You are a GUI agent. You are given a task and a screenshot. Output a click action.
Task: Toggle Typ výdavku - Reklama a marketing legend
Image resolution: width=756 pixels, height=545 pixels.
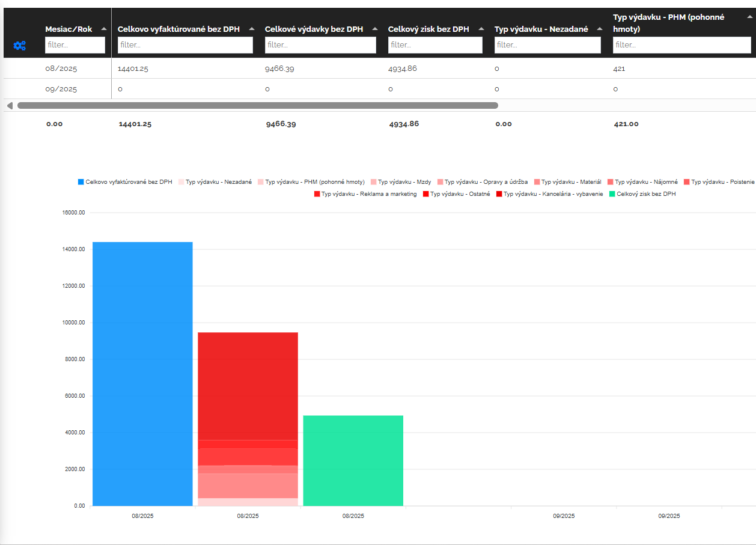pyautogui.click(x=365, y=194)
